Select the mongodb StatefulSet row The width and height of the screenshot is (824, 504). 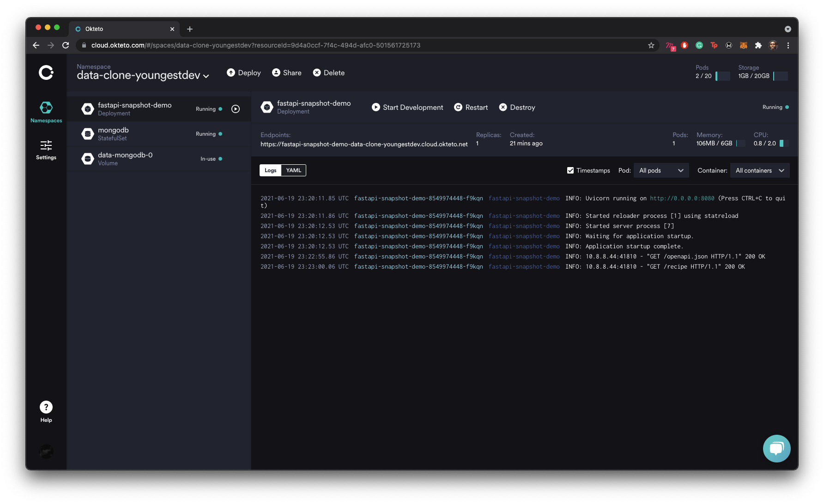click(159, 134)
